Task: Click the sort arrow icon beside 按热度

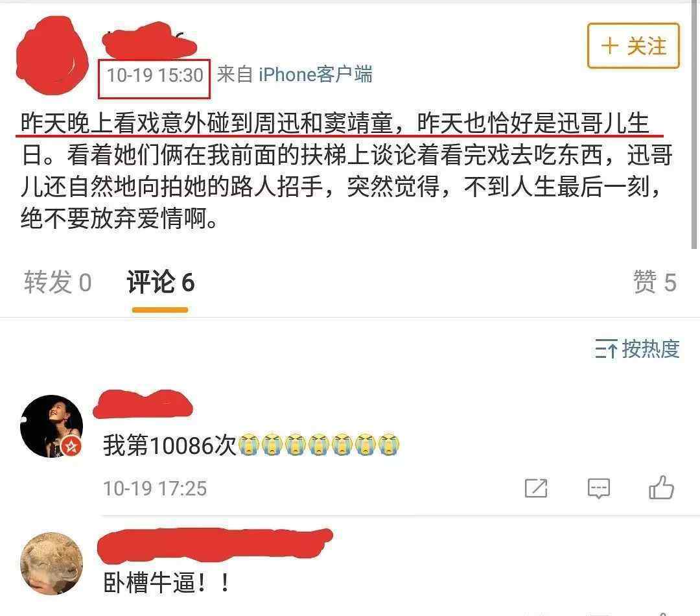Action: point(606,349)
